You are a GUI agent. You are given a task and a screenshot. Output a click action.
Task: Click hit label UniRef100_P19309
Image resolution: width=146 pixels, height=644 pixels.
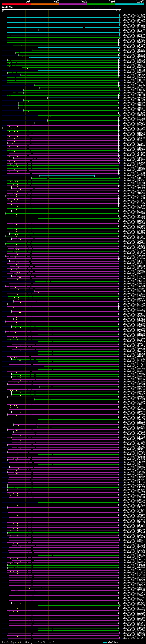(x=134, y=188)
